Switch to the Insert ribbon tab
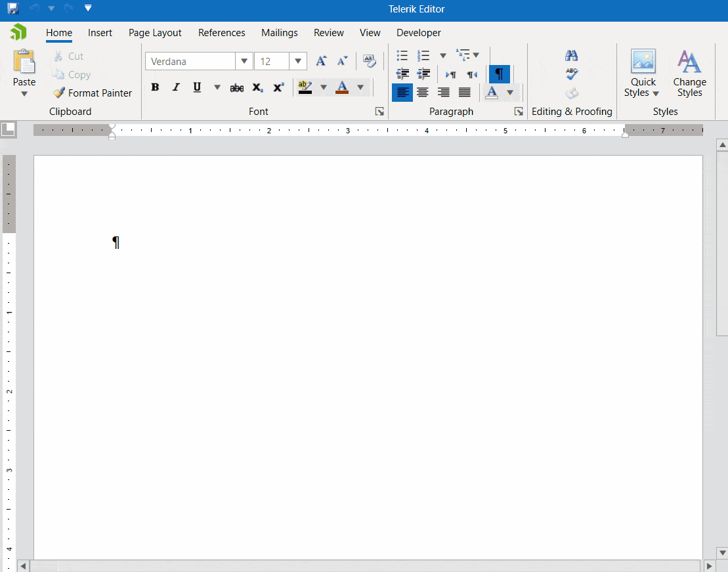The height and width of the screenshot is (572, 728). pyautogui.click(x=100, y=32)
